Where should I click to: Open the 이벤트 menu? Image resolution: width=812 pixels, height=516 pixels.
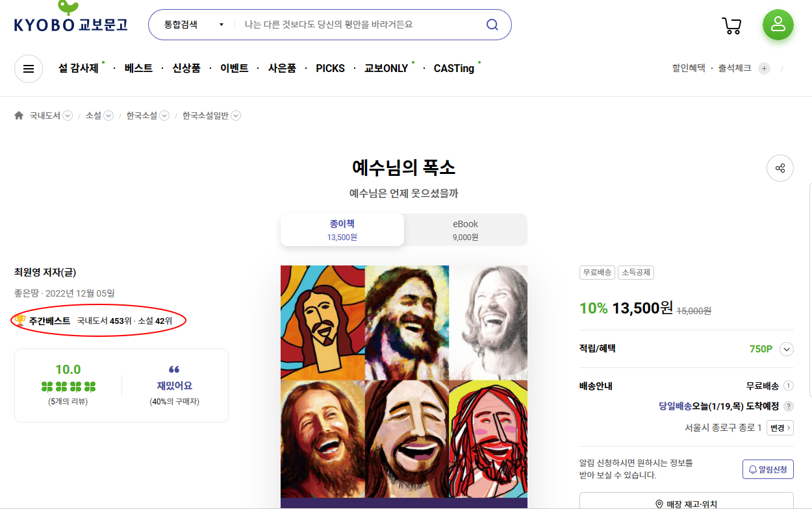[235, 68]
